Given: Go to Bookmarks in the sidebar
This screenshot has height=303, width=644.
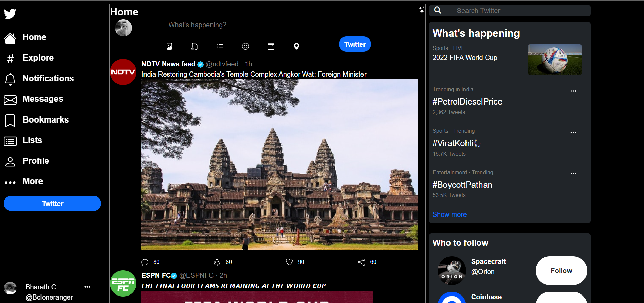Looking at the screenshot, I should 46,119.
